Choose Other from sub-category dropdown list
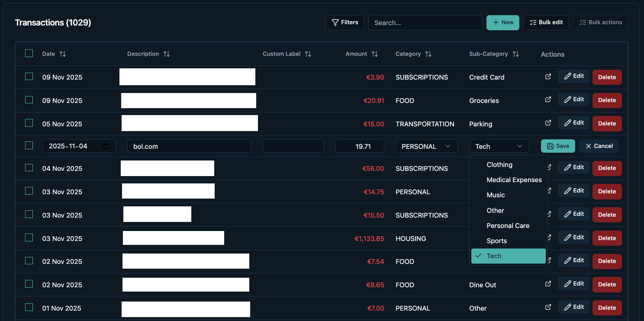 pyautogui.click(x=509, y=211)
